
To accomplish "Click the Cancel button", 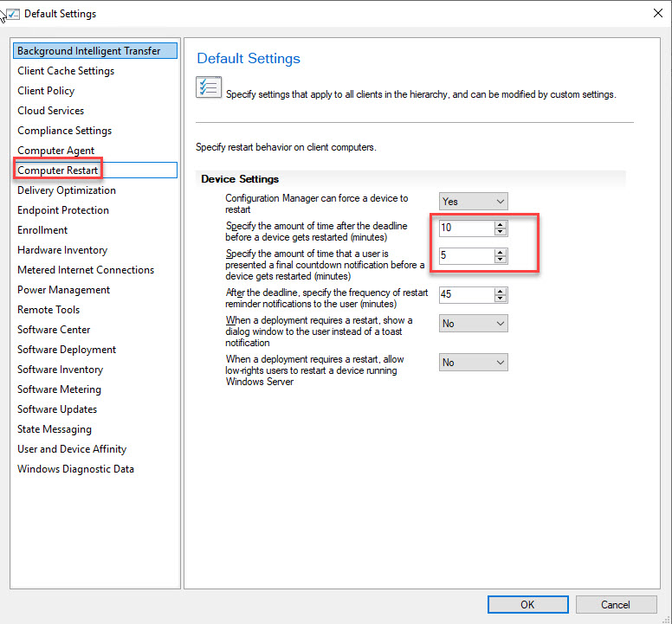I will click(615, 604).
